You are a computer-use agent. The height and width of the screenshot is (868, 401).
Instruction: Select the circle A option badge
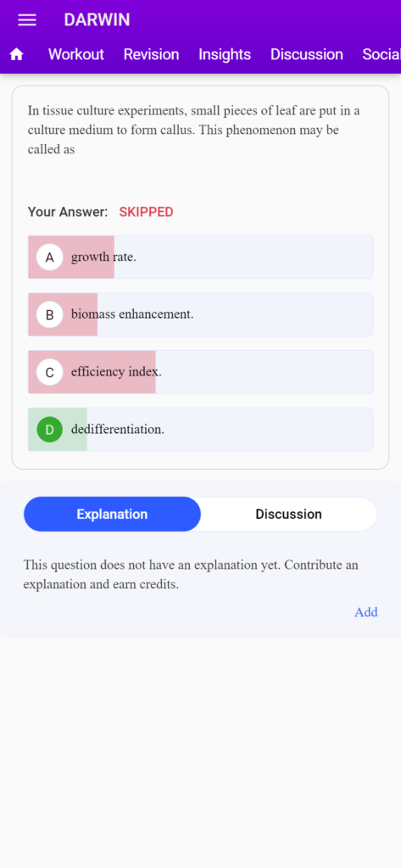point(50,258)
